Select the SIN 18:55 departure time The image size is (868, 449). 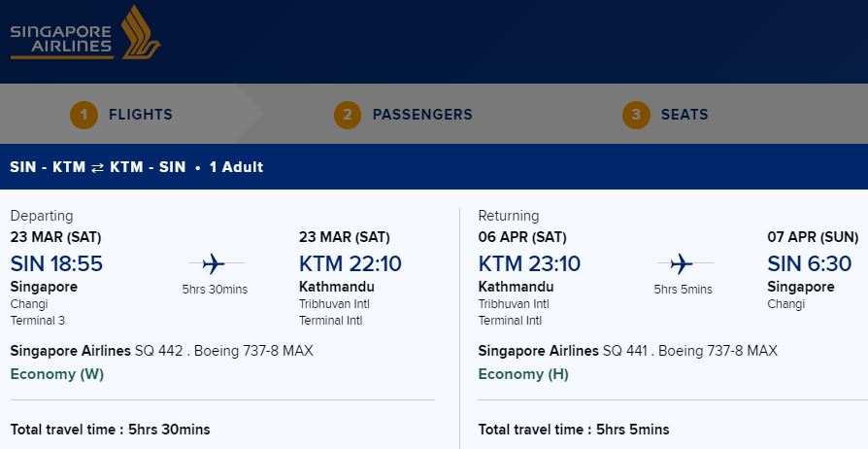[x=56, y=263]
